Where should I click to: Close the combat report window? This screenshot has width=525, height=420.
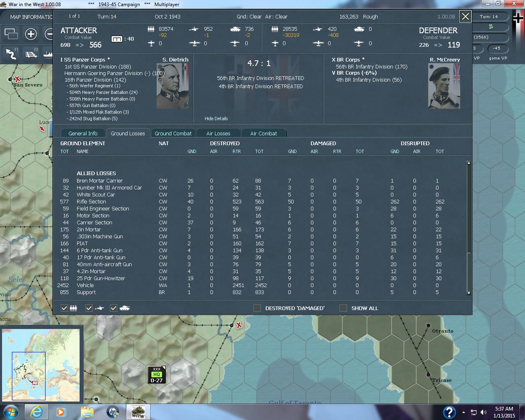click(466, 16)
